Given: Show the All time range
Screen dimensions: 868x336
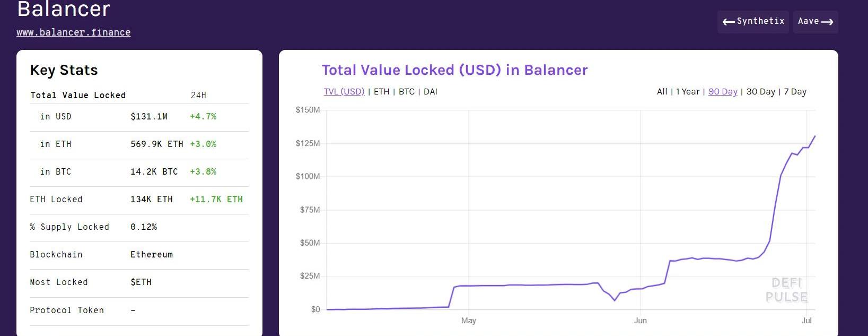Looking at the screenshot, I should pos(662,91).
